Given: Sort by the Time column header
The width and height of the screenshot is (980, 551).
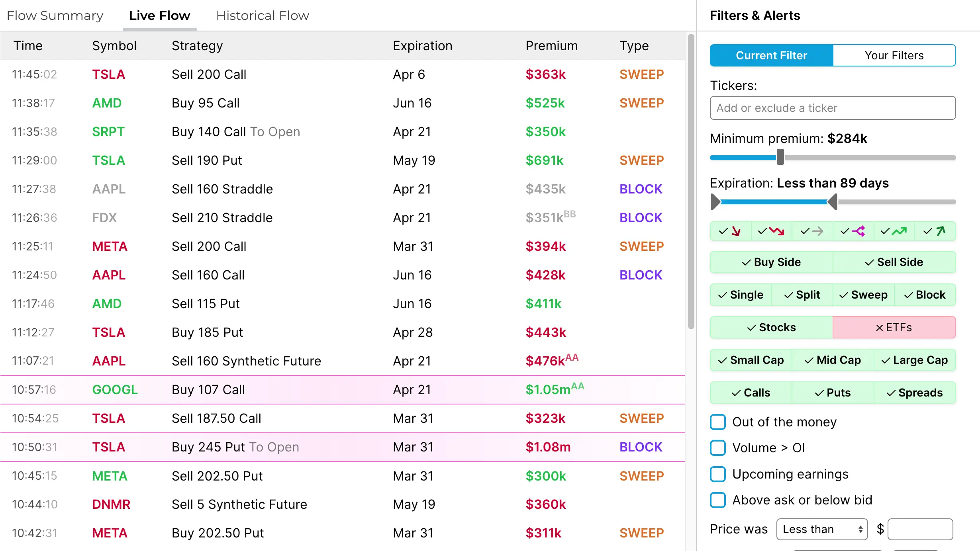Looking at the screenshot, I should pyautogui.click(x=28, y=46).
